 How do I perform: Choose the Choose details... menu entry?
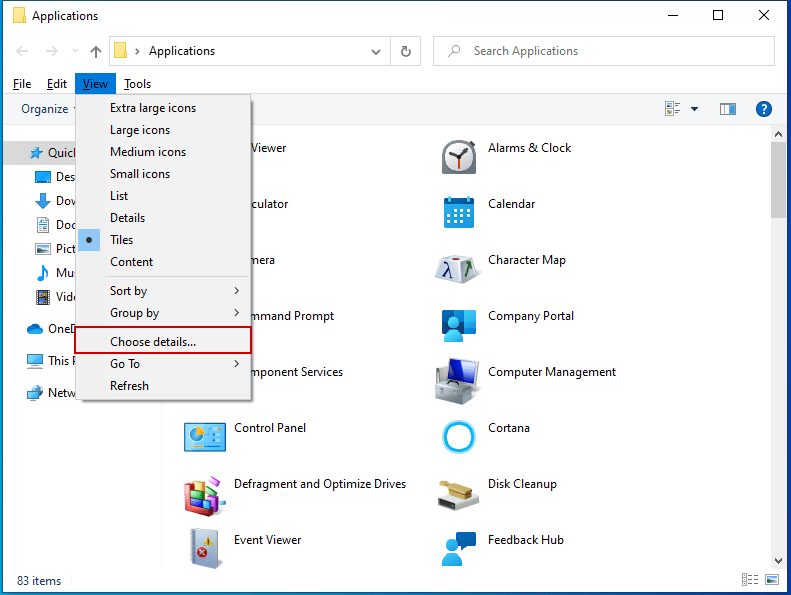(x=153, y=342)
